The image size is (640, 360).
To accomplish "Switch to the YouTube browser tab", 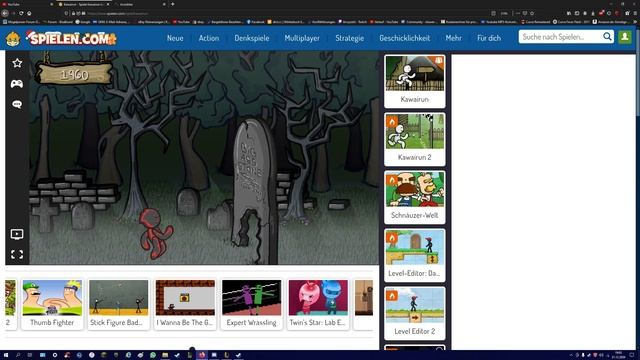I will point(27,4).
